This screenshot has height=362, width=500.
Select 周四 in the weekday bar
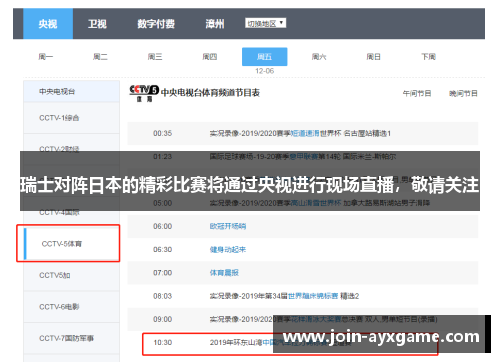(x=210, y=57)
